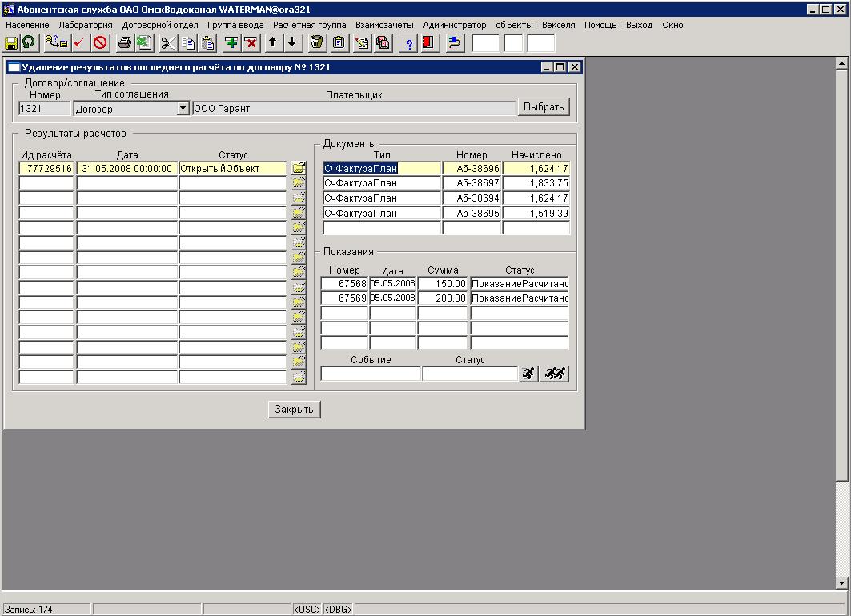The image size is (851, 616).
Task: Click the Выбрать button
Action: point(544,107)
